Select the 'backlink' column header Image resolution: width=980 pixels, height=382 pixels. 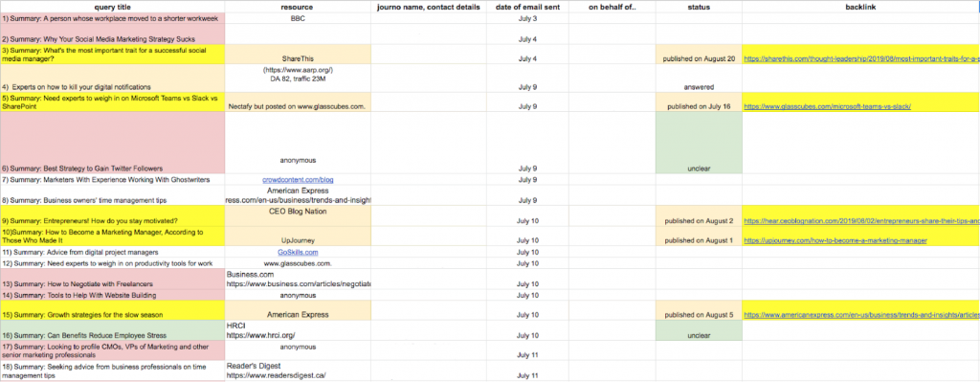(x=861, y=8)
